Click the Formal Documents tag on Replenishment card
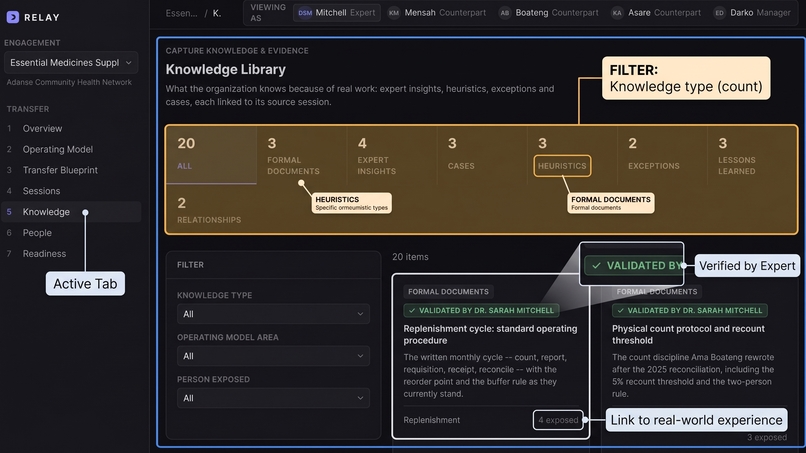 pos(448,292)
